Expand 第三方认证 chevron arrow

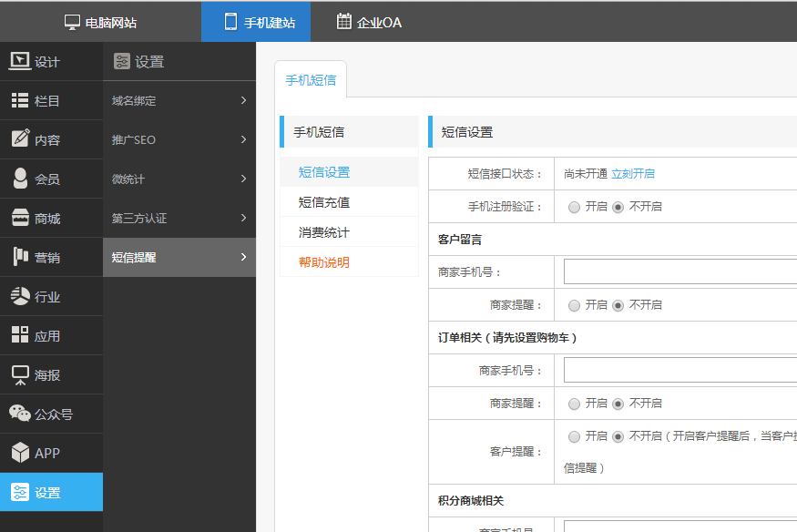(x=243, y=218)
